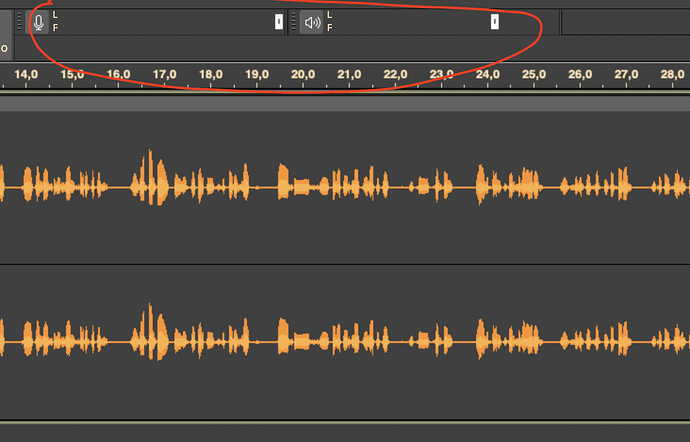Click the lower channel waveform
The image size is (690, 442).
[345, 342]
